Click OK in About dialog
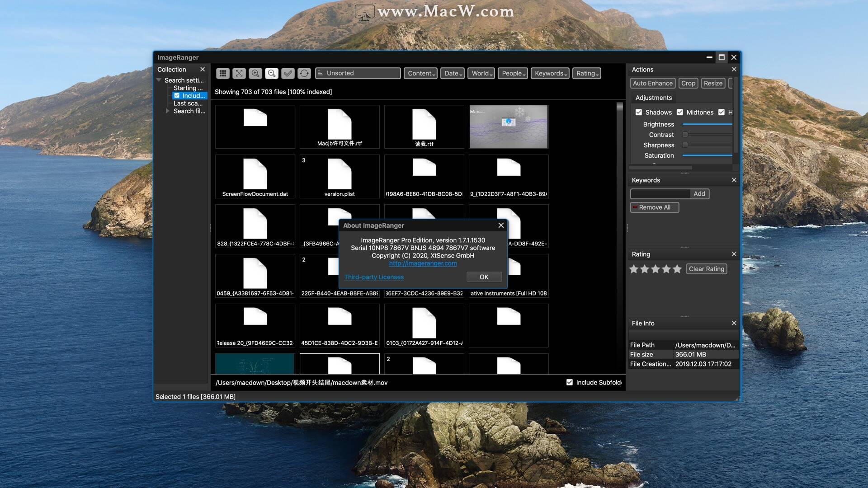The width and height of the screenshot is (868, 488). point(484,277)
